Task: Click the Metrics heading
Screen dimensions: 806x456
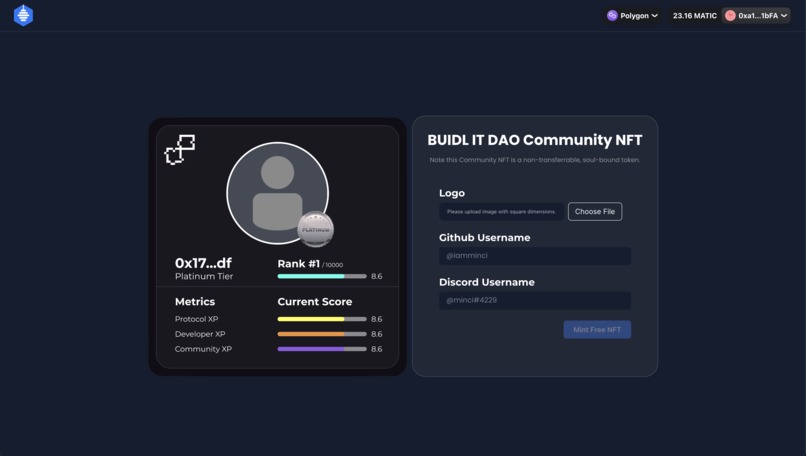Action: pos(195,302)
